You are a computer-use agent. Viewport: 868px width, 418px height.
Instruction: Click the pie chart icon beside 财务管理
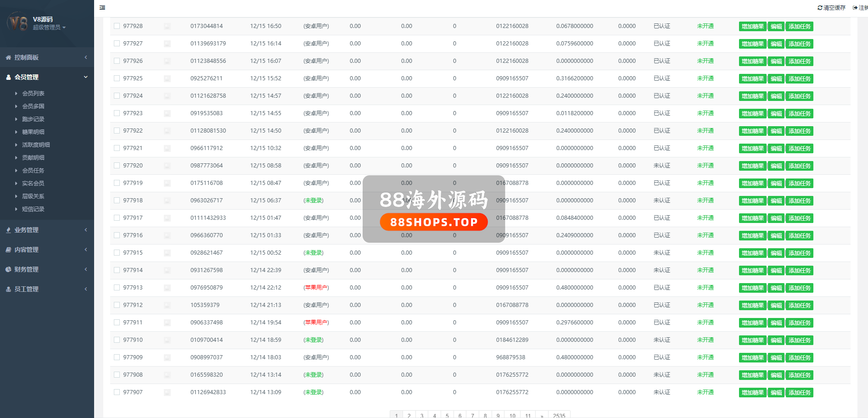pyautogui.click(x=8, y=269)
